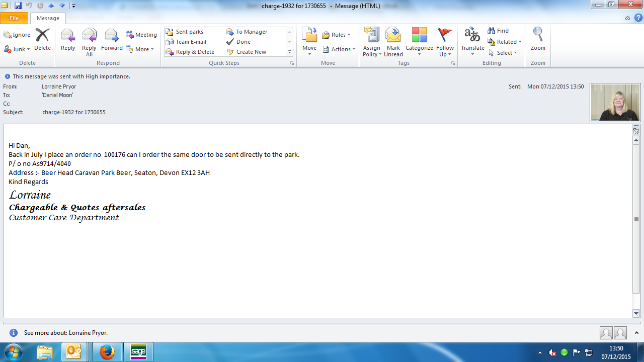The width and height of the screenshot is (644, 362).
Task: Delete this message
Action: pyautogui.click(x=43, y=39)
